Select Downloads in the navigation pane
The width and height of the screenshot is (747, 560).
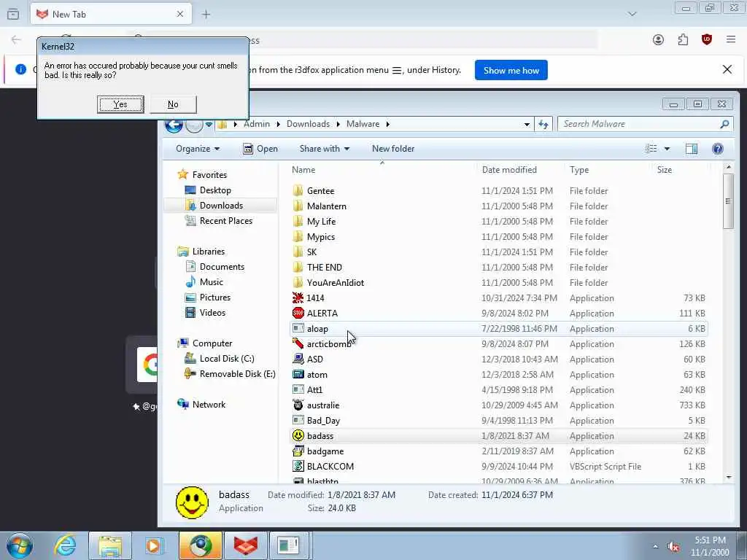click(x=221, y=205)
